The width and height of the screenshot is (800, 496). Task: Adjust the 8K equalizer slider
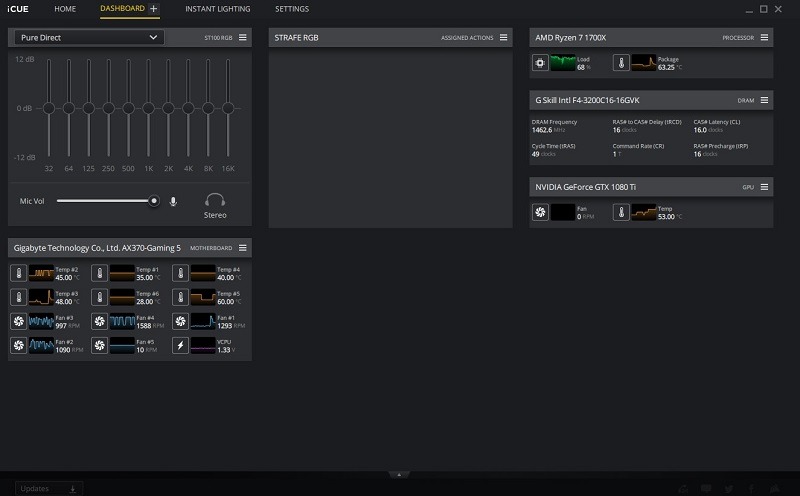point(208,108)
